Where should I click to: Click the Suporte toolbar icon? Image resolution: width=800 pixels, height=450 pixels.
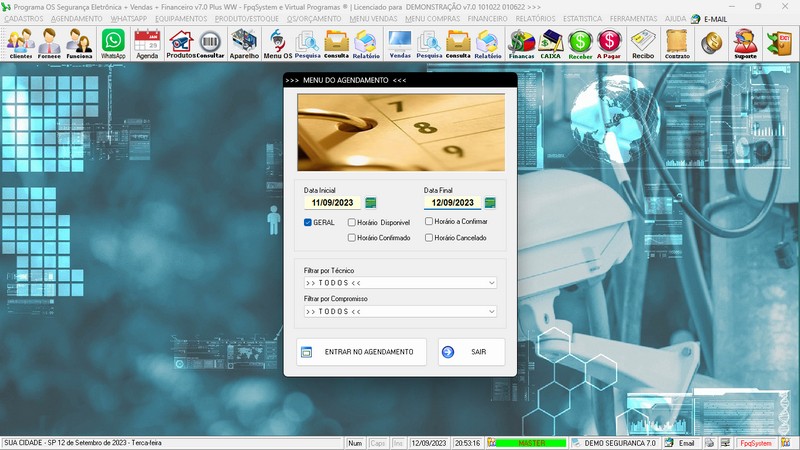(x=745, y=43)
